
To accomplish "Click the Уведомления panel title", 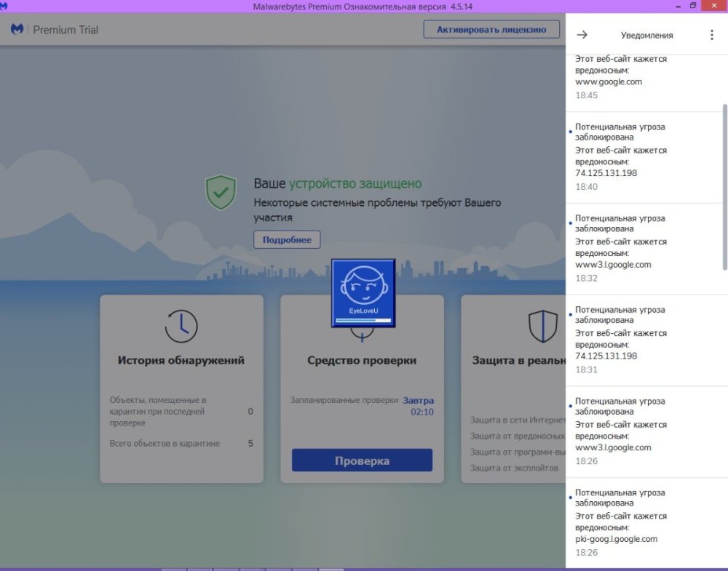I will 648,35.
